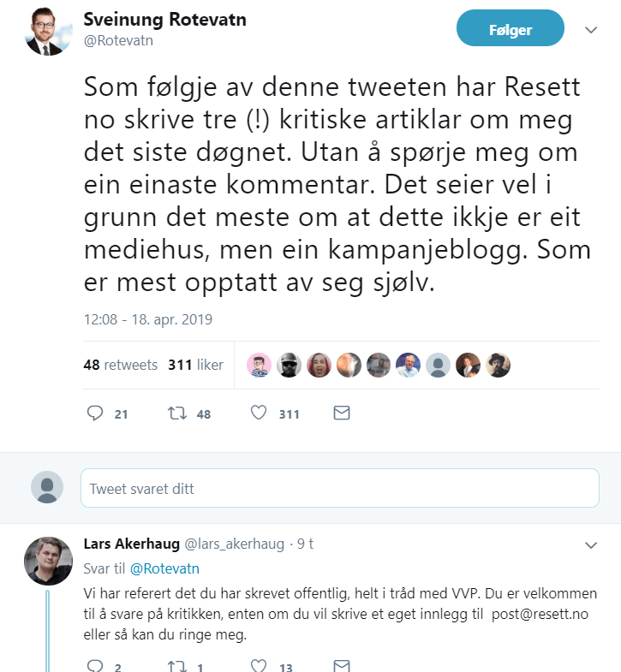This screenshot has width=621, height=672.
Task: Retweet the main tweet with 48 retweets
Action: pyautogui.click(x=177, y=413)
